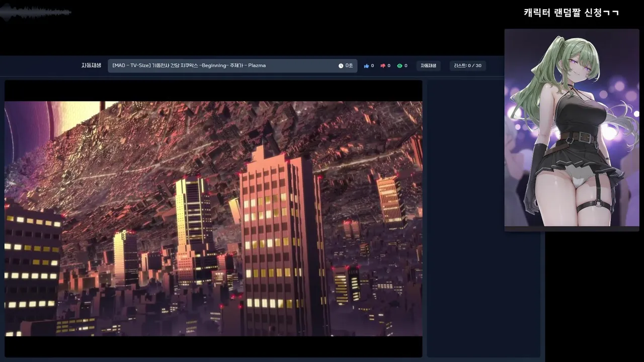644x362 pixels.
Task: Click the 자동재생 label left of title
Action: tap(92, 65)
